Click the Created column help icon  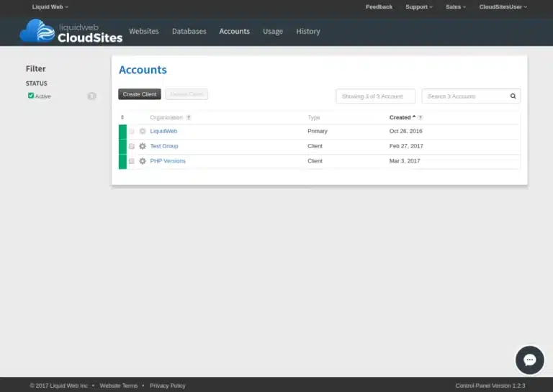pyautogui.click(x=420, y=118)
